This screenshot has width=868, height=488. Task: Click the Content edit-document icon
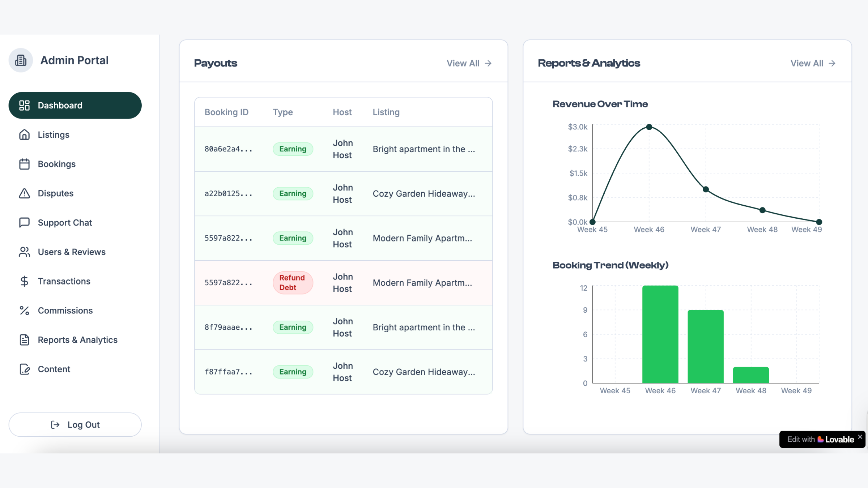24,369
